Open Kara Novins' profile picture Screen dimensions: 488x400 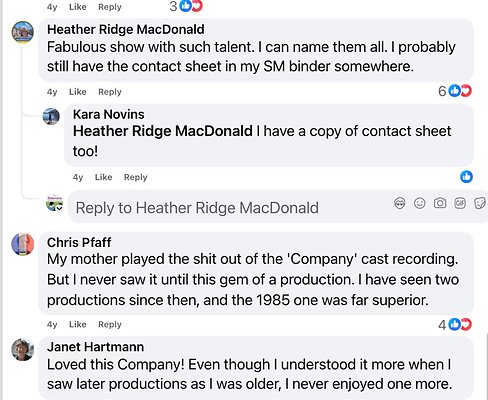click(51, 116)
